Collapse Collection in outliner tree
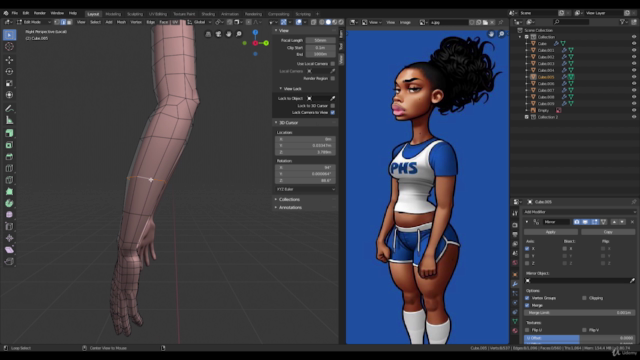 coord(520,37)
